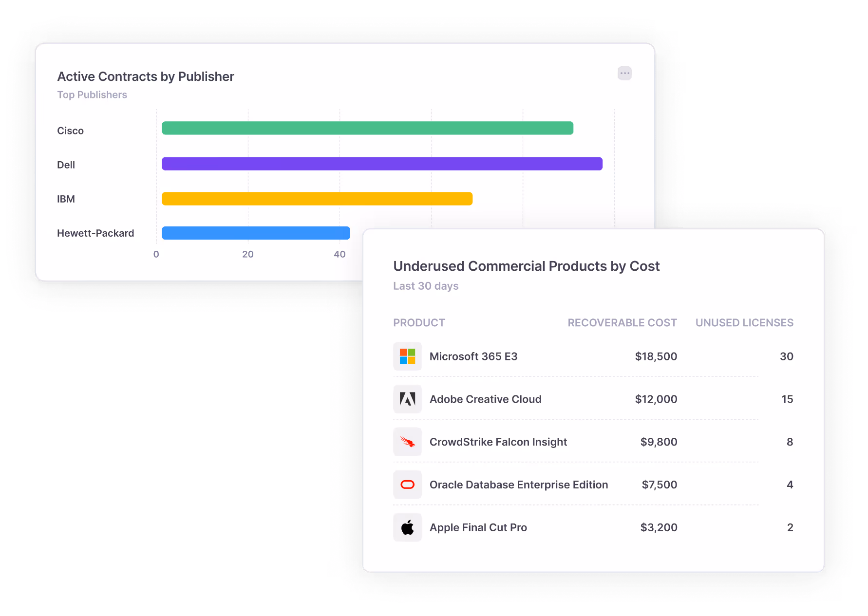Click the Active Contracts by Publisher title

[x=146, y=76]
